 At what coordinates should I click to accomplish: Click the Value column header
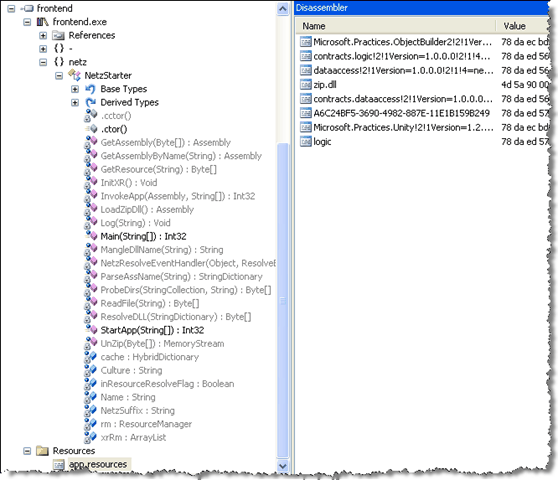point(522,26)
